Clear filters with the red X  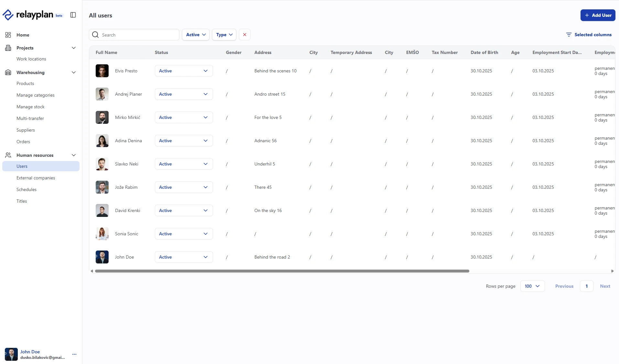245,35
